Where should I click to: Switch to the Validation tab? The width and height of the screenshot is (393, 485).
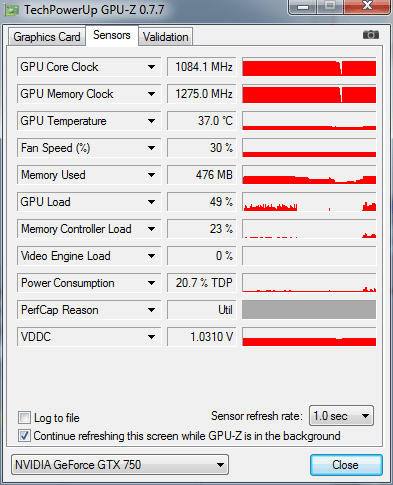coord(166,37)
